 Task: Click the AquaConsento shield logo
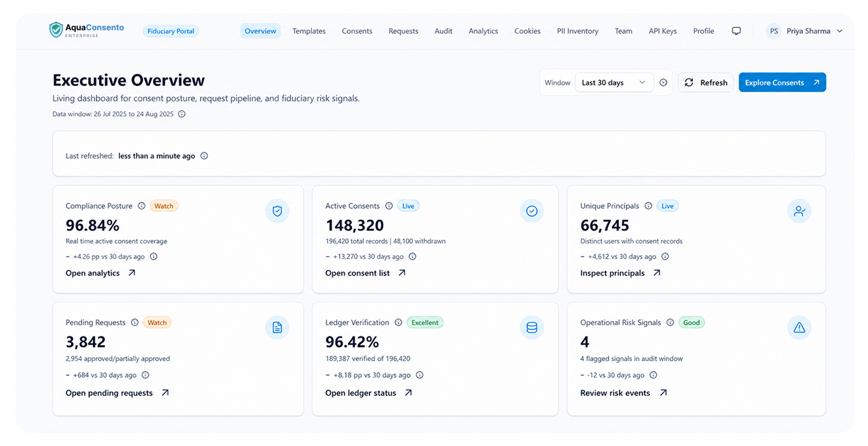coord(56,30)
